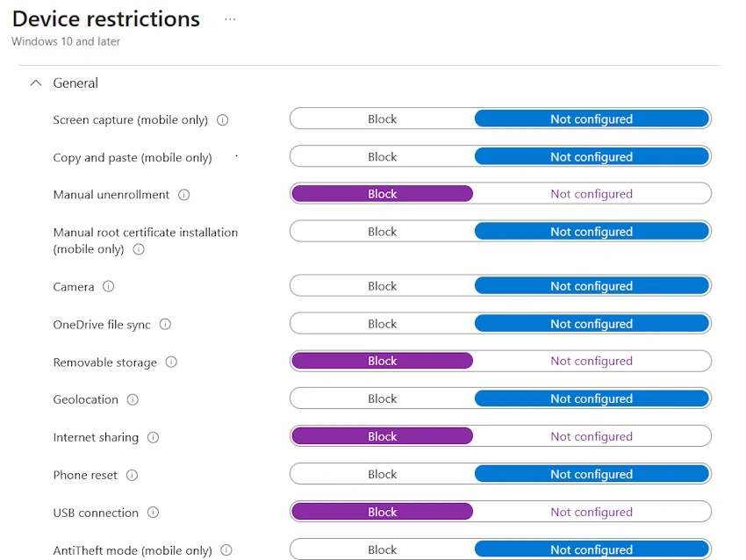Open the ellipsis menu beside Device restrictions
746x560 pixels.
(230, 19)
